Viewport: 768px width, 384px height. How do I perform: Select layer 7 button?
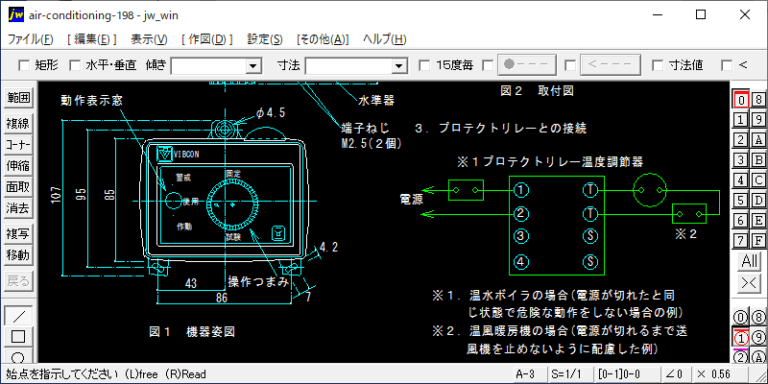click(x=741, y=240)
